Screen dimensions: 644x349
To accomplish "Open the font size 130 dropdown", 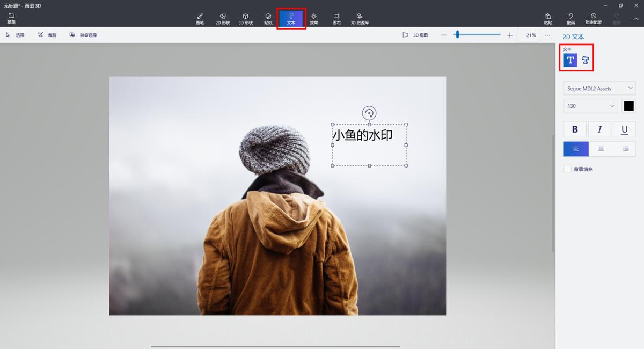I will [x=590, y=106].
